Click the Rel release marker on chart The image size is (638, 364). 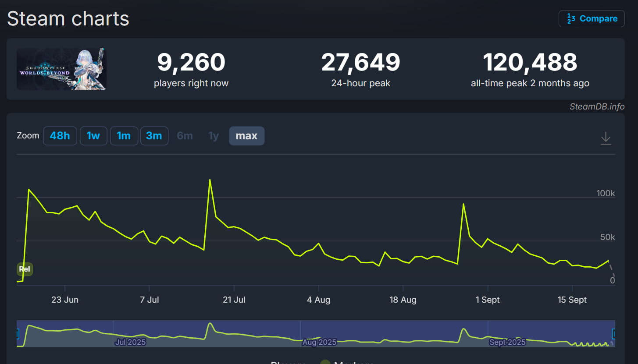click(25, 269)
